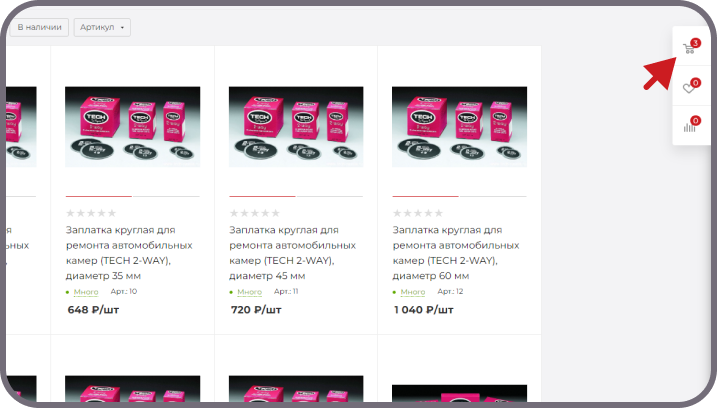Open product title with диаметр 35 мм
The image size is (718, 409).
click(x=129, y=253)
